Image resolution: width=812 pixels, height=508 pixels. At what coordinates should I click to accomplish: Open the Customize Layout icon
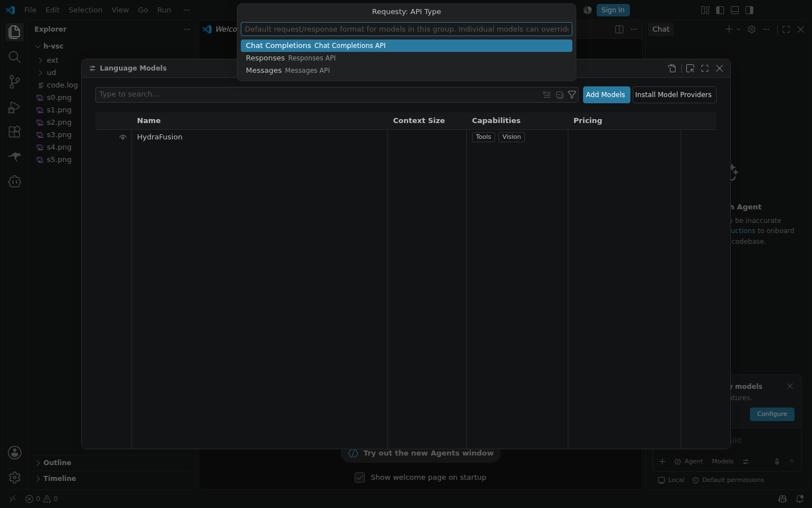tap(705, 10)
